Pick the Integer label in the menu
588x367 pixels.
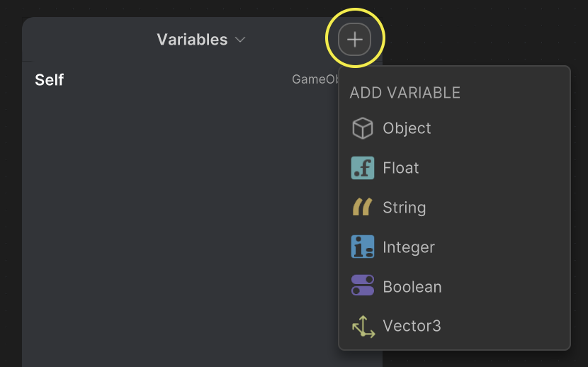click(409, 247)
